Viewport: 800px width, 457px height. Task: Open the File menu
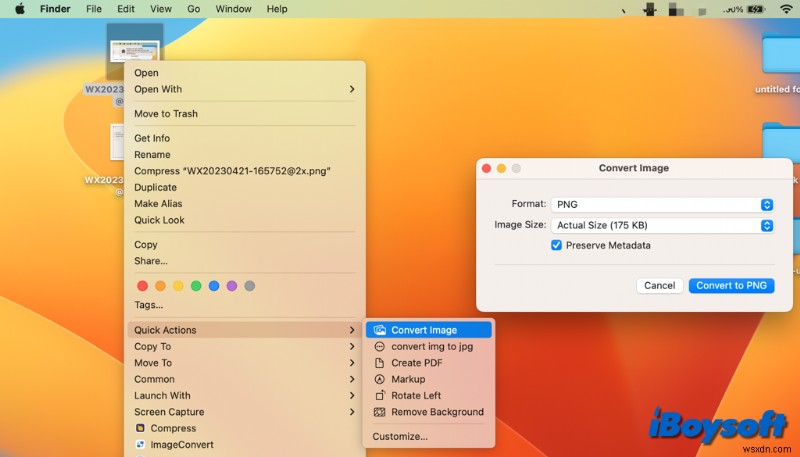click(93, 9)
